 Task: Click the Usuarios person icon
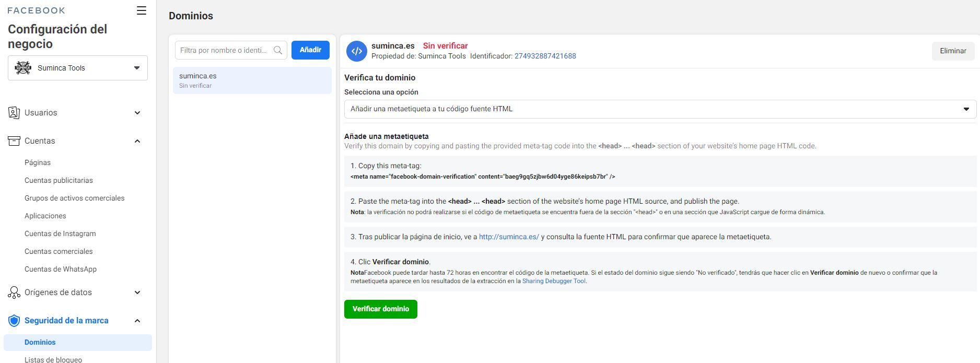(14, 113)
